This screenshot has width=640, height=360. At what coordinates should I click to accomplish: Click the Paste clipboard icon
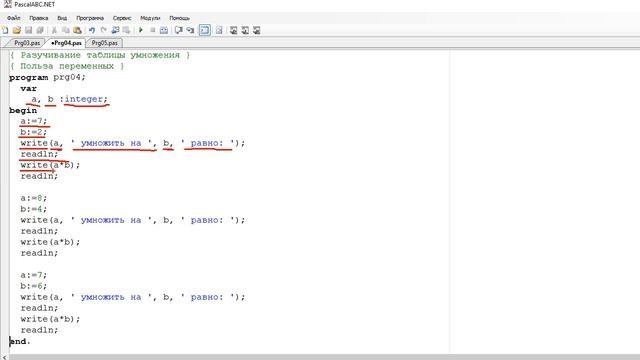click(77, 30)
